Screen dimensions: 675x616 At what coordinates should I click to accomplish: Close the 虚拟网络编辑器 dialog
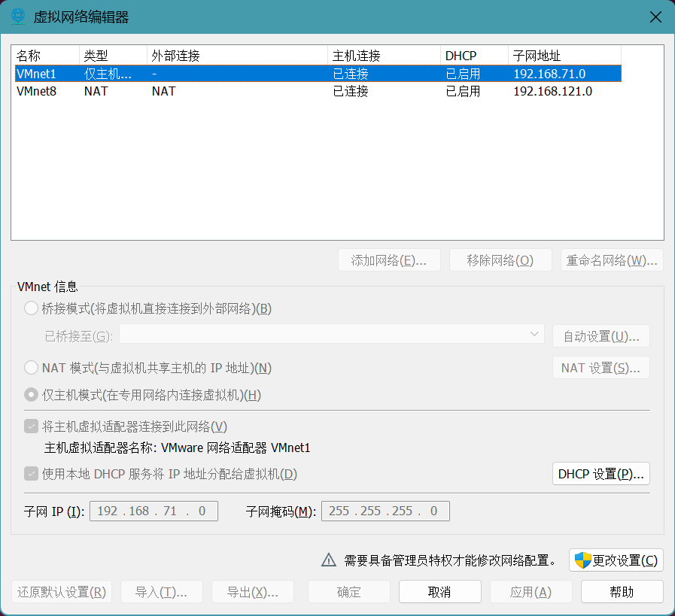click(x=655, y=17)
